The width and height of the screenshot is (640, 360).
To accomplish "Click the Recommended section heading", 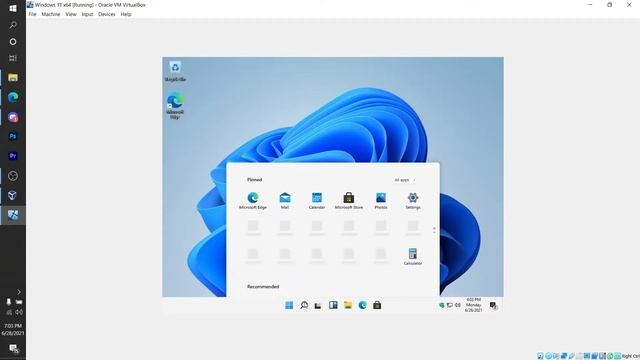I will tap(263, 287).
